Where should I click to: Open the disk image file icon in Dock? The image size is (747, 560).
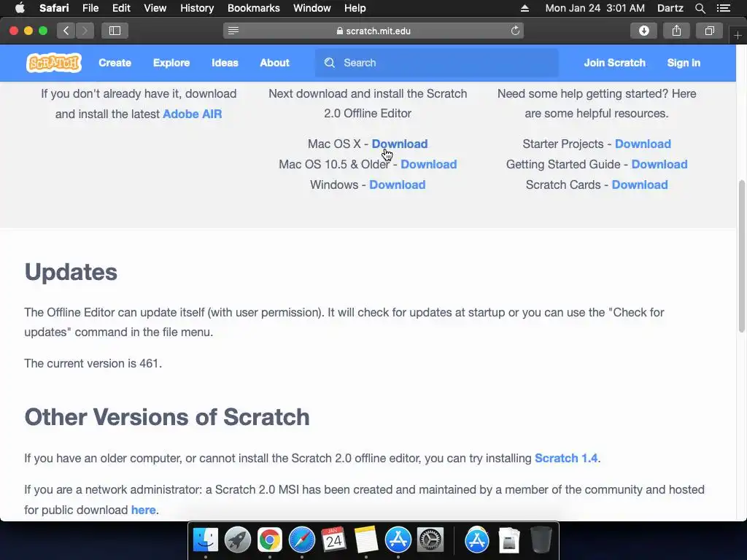coord(508,540)
